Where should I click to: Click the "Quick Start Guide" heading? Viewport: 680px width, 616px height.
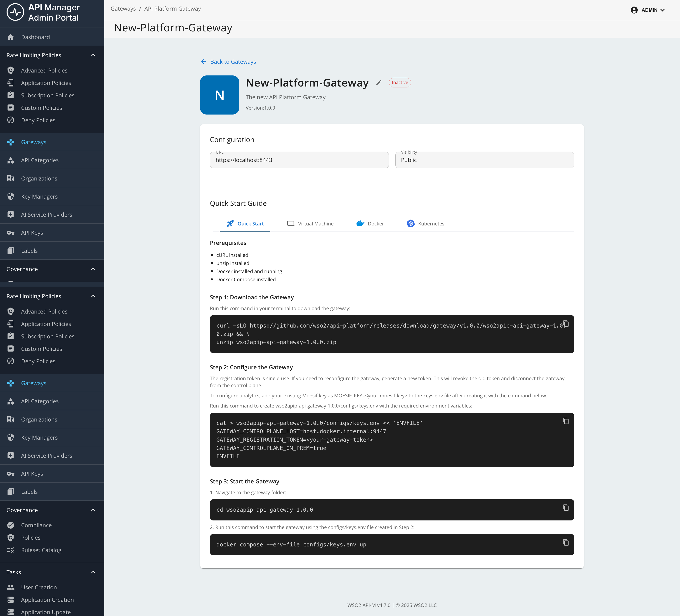coord(238,203)
